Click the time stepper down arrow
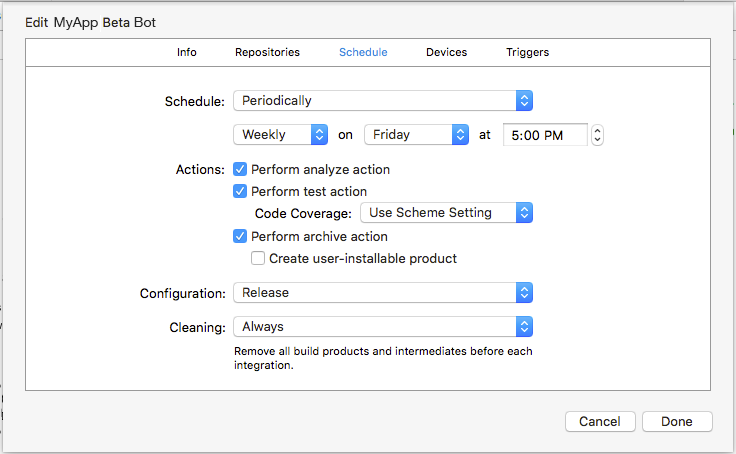Viewport: 736px width, 454px height. pos(597,140)
